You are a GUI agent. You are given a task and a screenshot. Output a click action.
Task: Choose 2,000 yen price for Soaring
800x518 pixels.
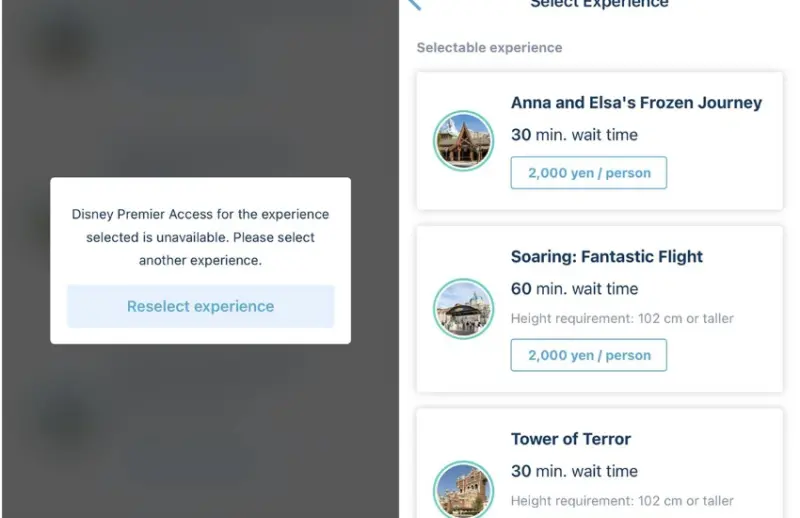click(x=589, y=355)
